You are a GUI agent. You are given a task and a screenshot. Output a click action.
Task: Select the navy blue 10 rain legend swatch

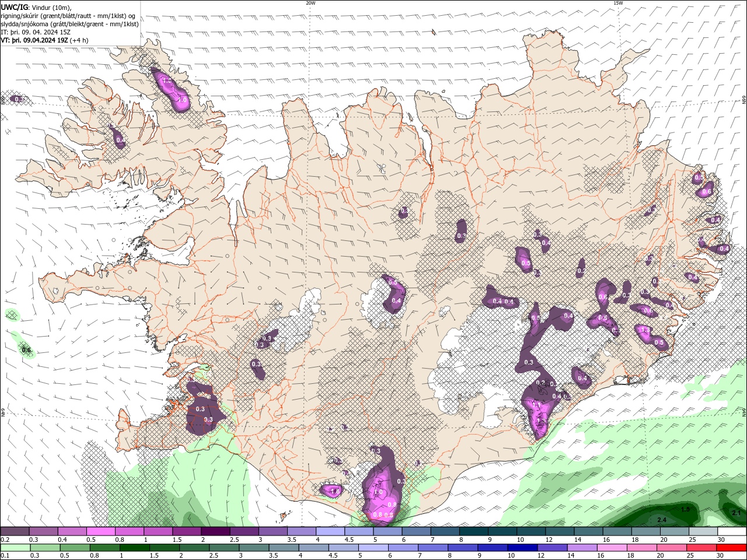coord(522,548)
